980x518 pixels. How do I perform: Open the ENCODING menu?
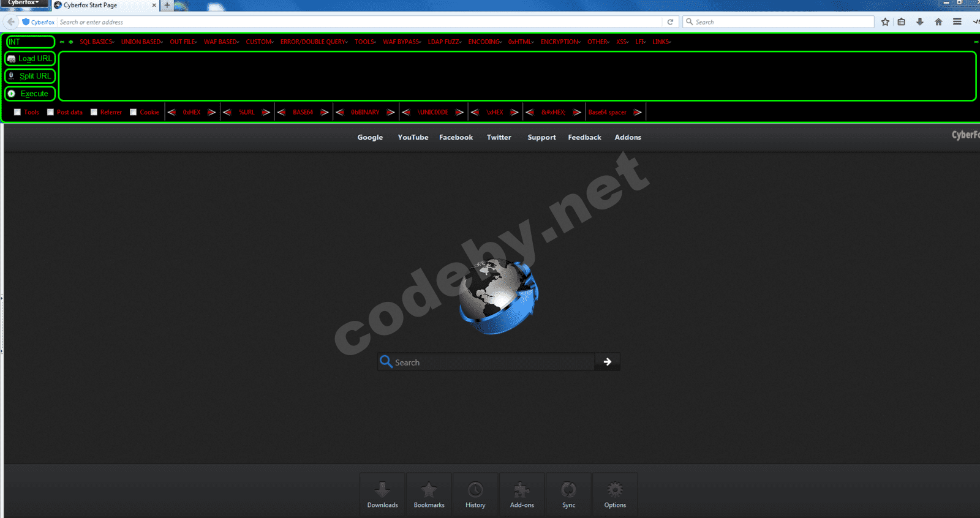(x=485, y=42)
